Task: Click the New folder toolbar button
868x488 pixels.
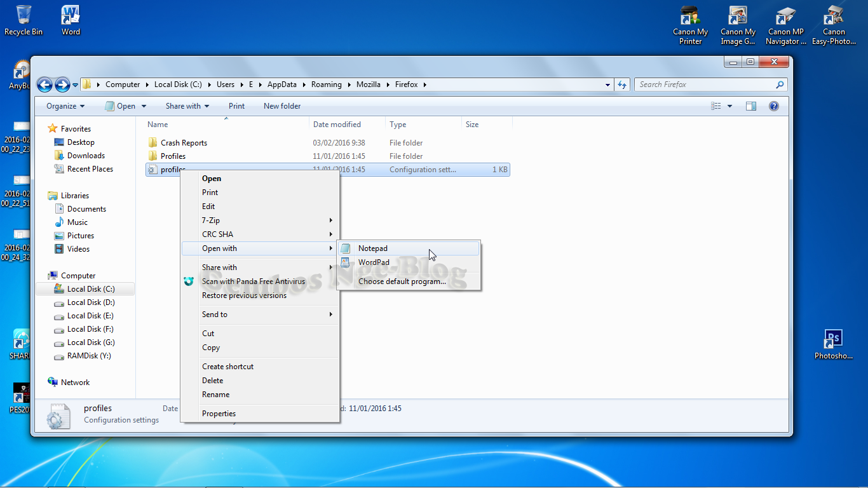Action: (x=282, y=106)
